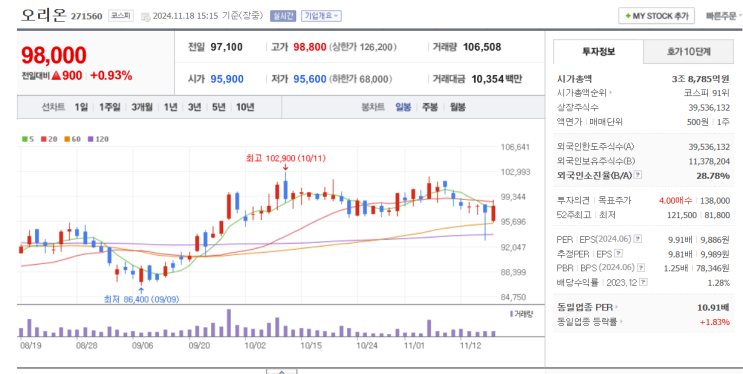
Task: Click current price 98,000
Action: coord(54,55)
